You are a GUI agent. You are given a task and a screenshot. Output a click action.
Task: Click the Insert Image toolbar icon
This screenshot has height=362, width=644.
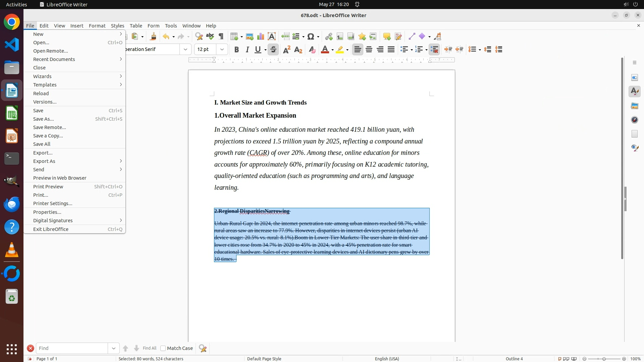click(x=249, y=37)
